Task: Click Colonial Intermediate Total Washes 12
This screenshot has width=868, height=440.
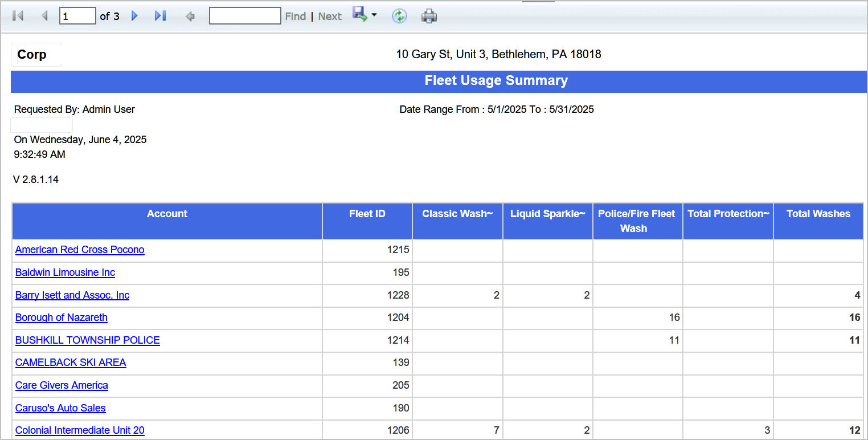Action: [x=855, y=430]
